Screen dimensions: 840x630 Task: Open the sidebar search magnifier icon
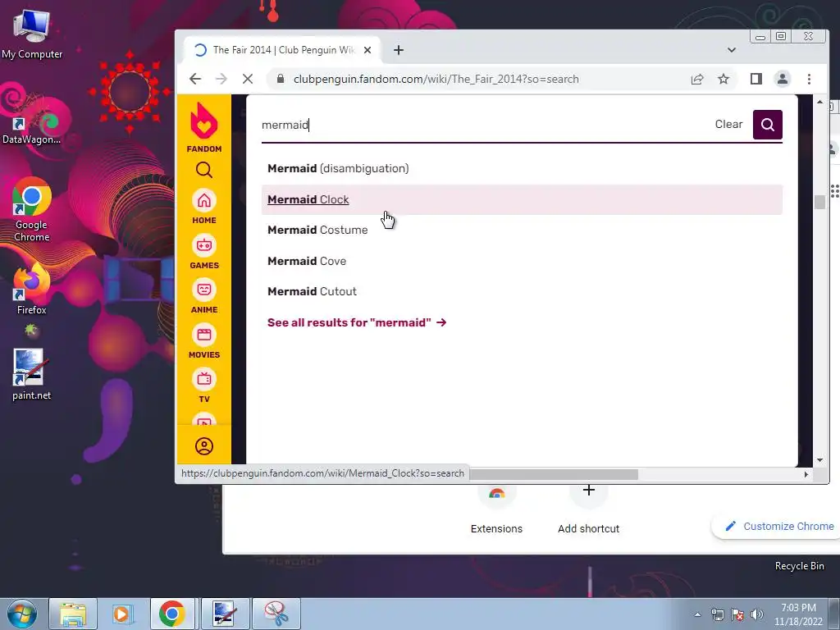tap(204, 170)
